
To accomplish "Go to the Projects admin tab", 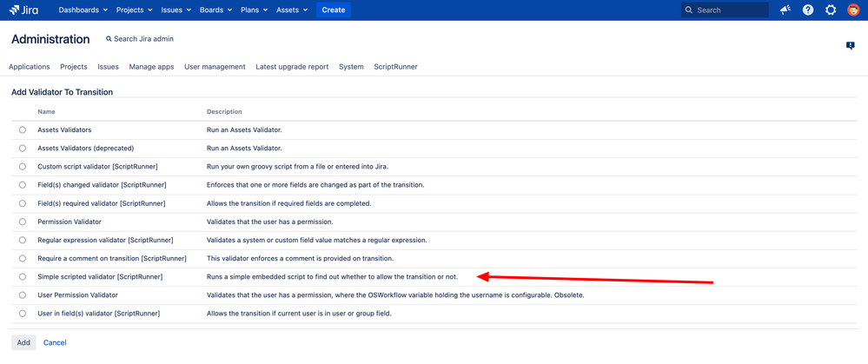I will point(74,66).
